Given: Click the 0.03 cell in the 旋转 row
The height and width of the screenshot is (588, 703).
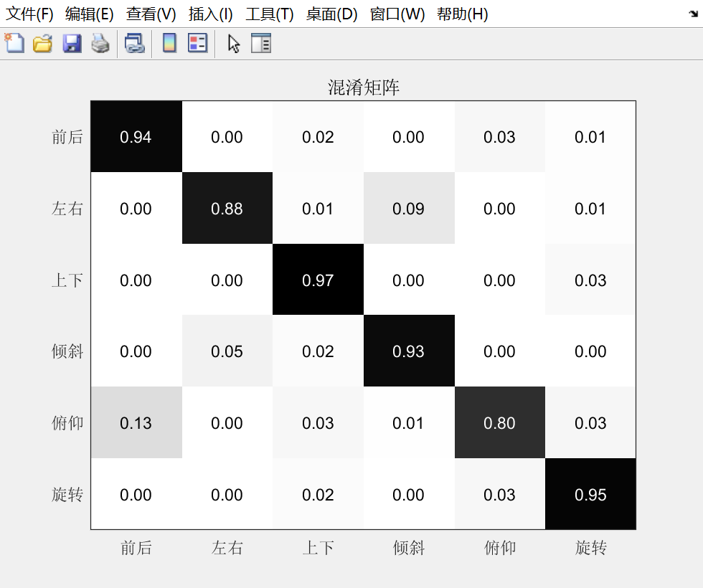Looking at the screenshot, I should (500, 494).
